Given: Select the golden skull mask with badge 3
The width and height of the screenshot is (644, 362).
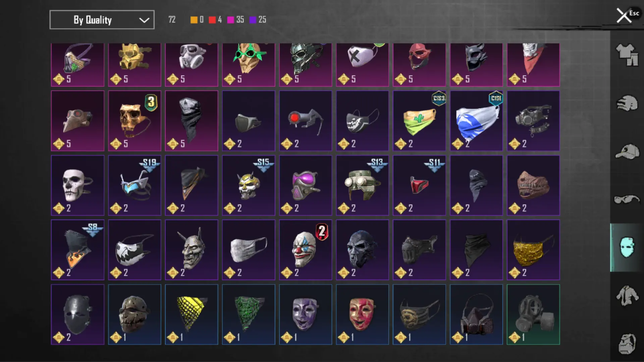Looking at the screenshot, I should [x=135, y=121].
